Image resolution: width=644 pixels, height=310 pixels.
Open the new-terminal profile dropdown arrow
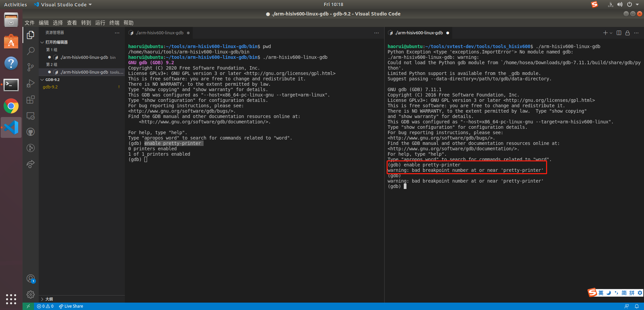pyautogui.click(x=611, y=33)
